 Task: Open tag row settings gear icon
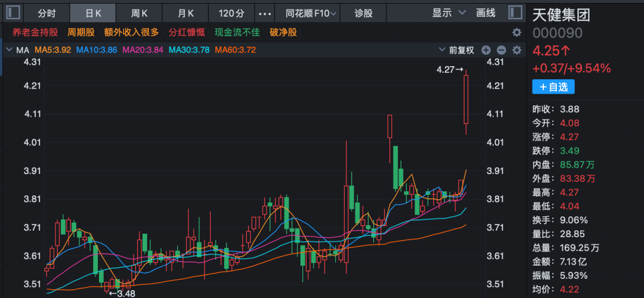pos(516,32)
